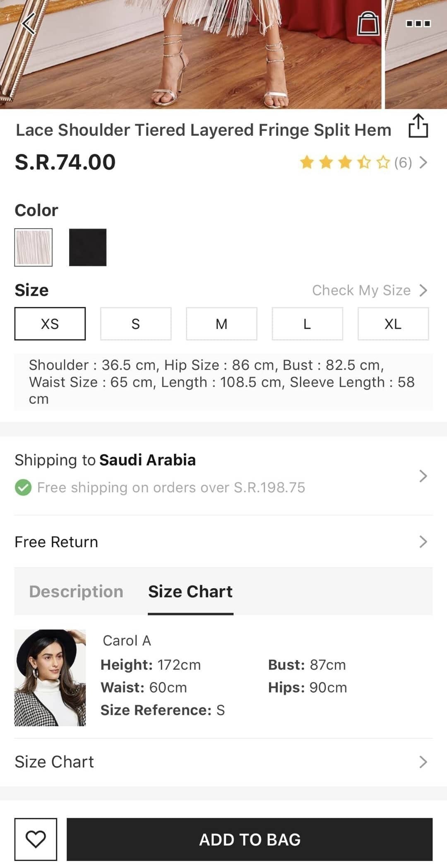
Task: Open the three-dot more options menu
Action: (418, 24)
